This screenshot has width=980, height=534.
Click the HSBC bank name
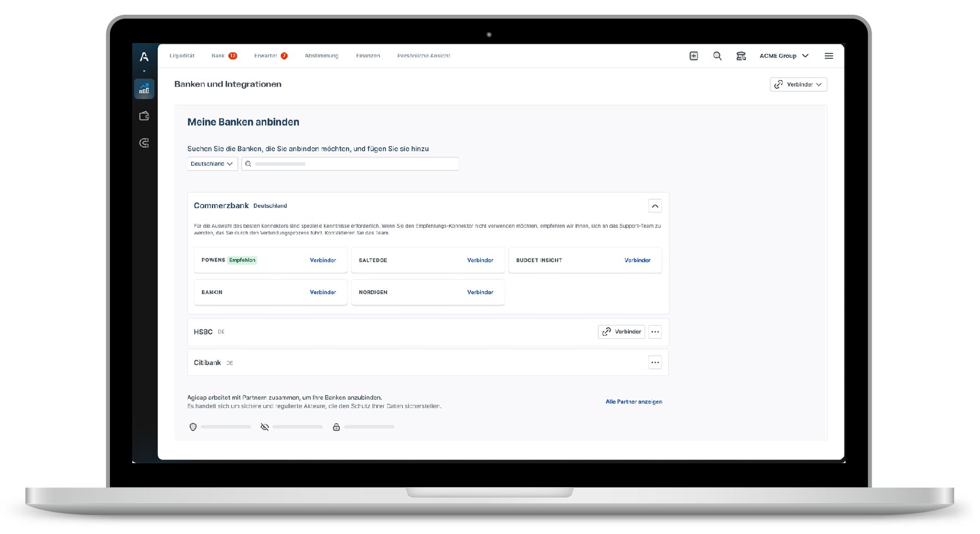203,331
